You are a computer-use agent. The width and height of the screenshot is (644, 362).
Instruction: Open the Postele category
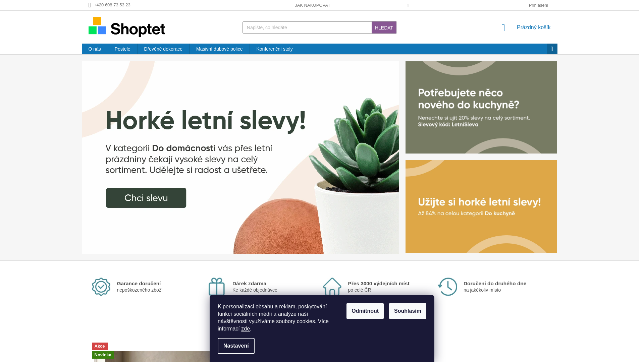tap(122, 49)
